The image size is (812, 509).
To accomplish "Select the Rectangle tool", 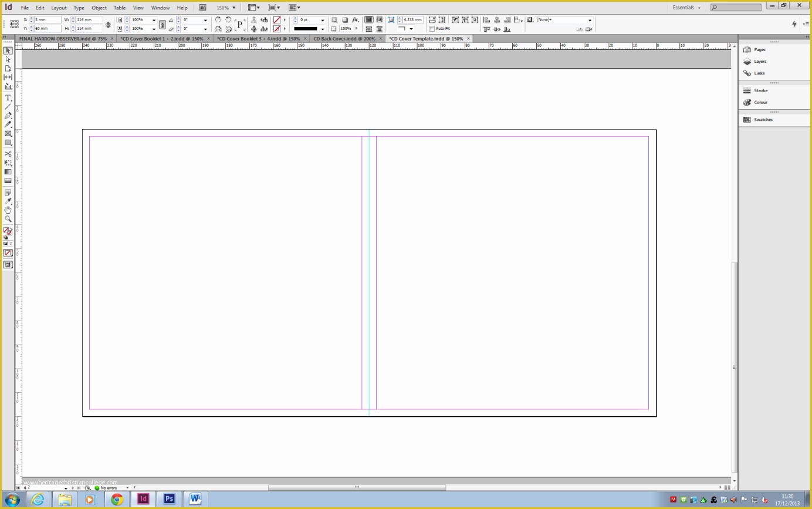I will click(x=8, y=143).
